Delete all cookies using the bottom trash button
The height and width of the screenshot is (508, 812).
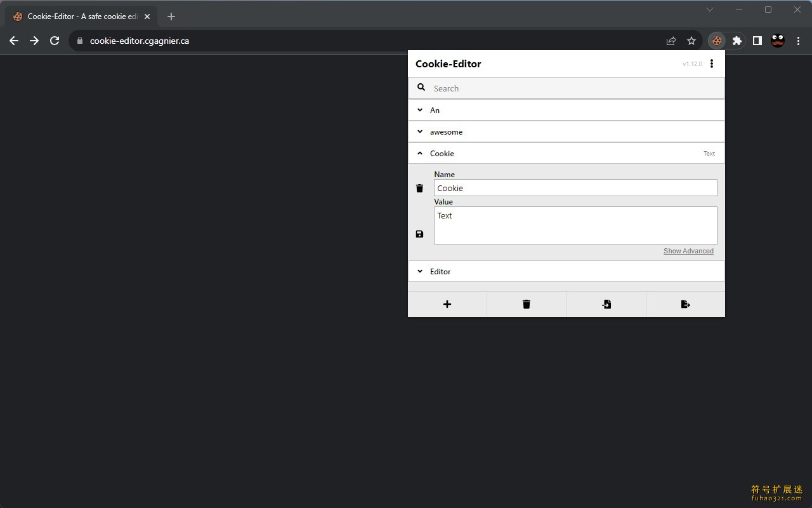pos(527,304)
